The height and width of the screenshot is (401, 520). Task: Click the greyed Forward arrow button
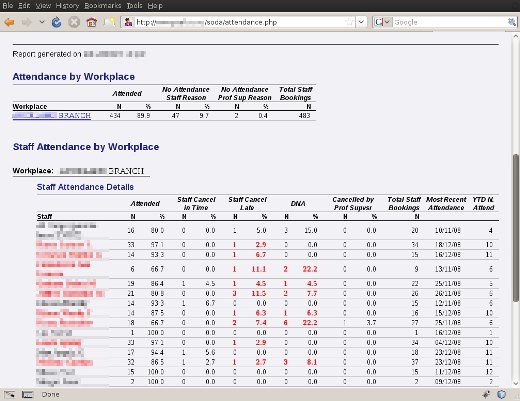[27, 22]
